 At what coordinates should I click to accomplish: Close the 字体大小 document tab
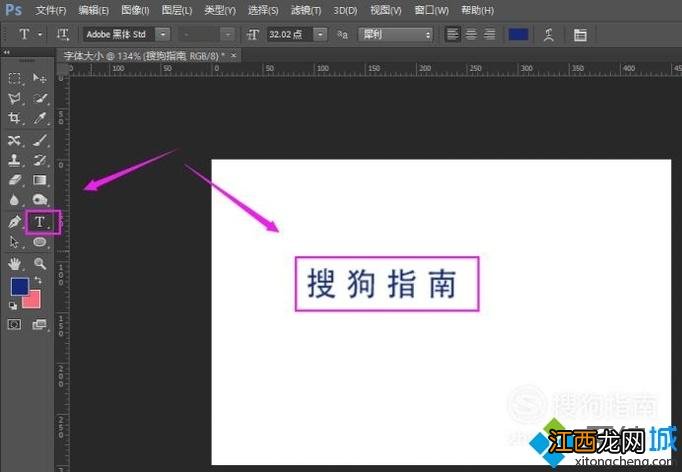coord(234,56)
